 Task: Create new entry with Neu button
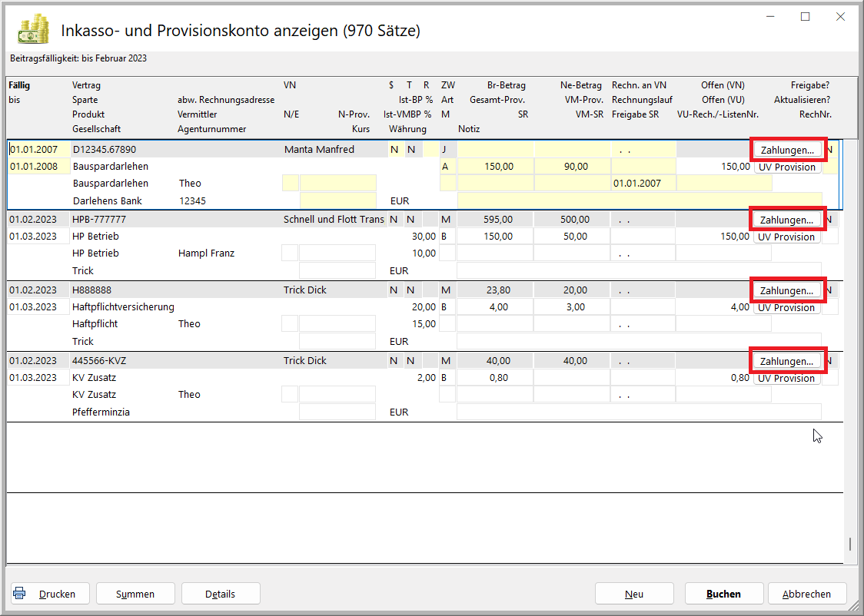pos(634,594)
